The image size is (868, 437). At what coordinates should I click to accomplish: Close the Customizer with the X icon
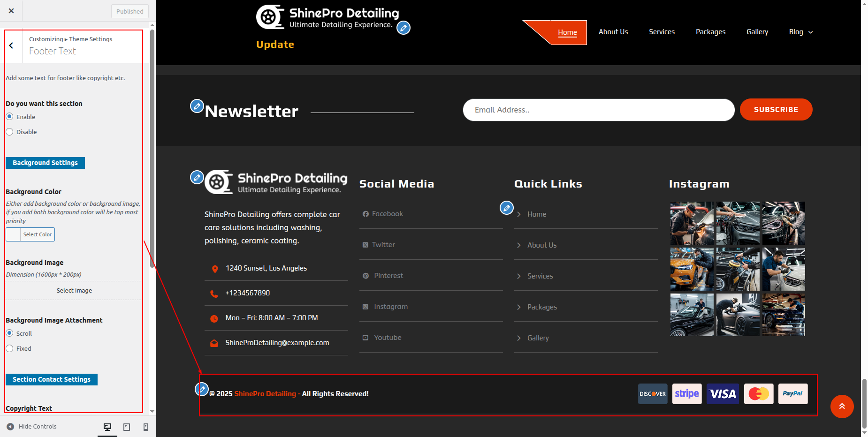pos(11,11)
